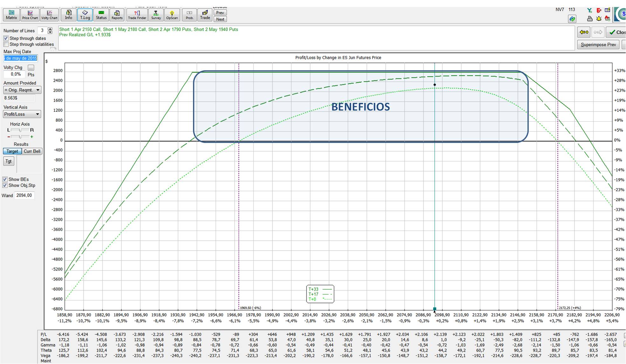Launch the Trade Finder

pos(137,15)
